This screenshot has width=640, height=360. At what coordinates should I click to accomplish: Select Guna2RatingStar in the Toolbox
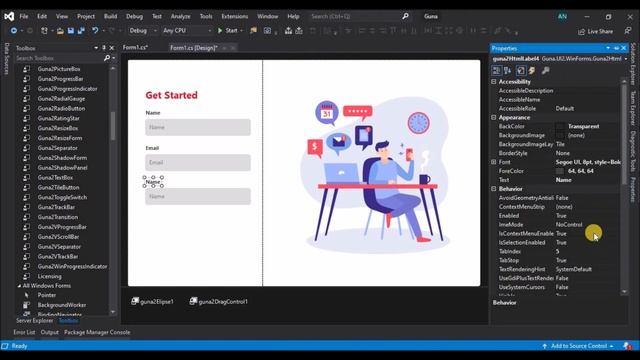58,118
